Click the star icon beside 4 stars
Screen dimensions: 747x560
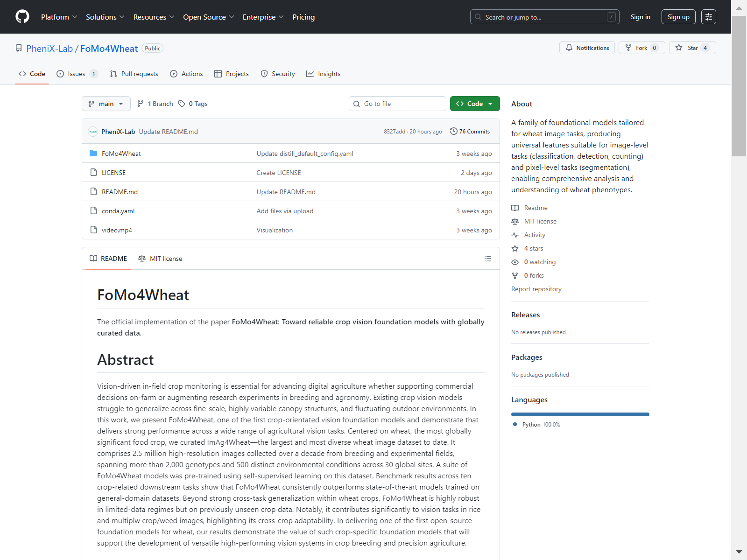coord(515,248)
